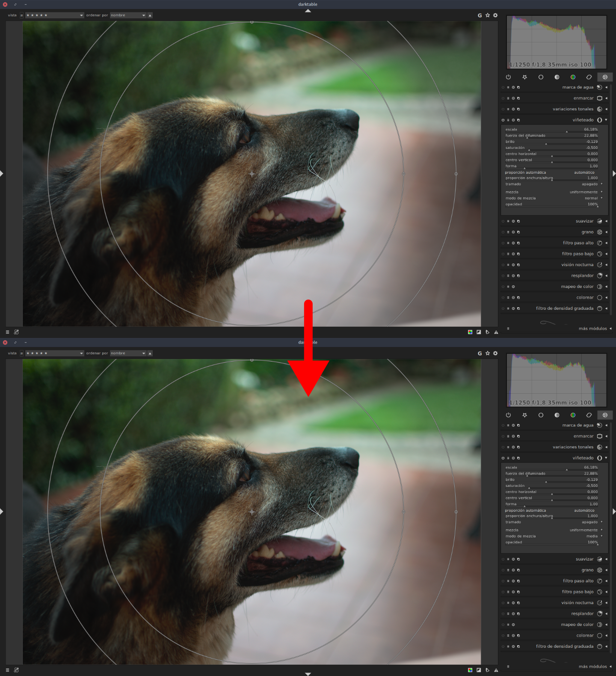Reset grano module in bottom window

point(513,570)
